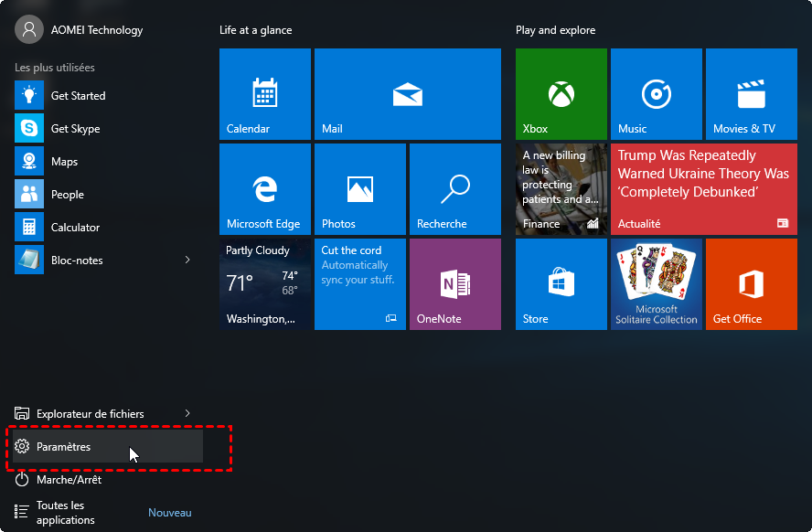
Task: Open Photos app tile
Action: (359, 189)
